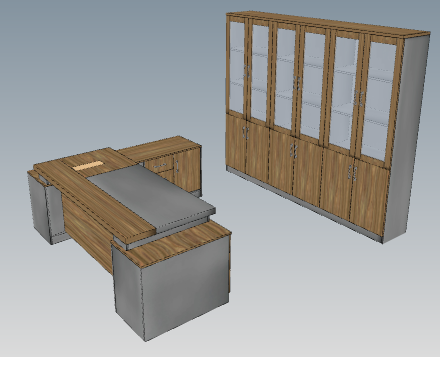
Task: Click the handles on the lower right wooden doors
Action: point(352,173)
